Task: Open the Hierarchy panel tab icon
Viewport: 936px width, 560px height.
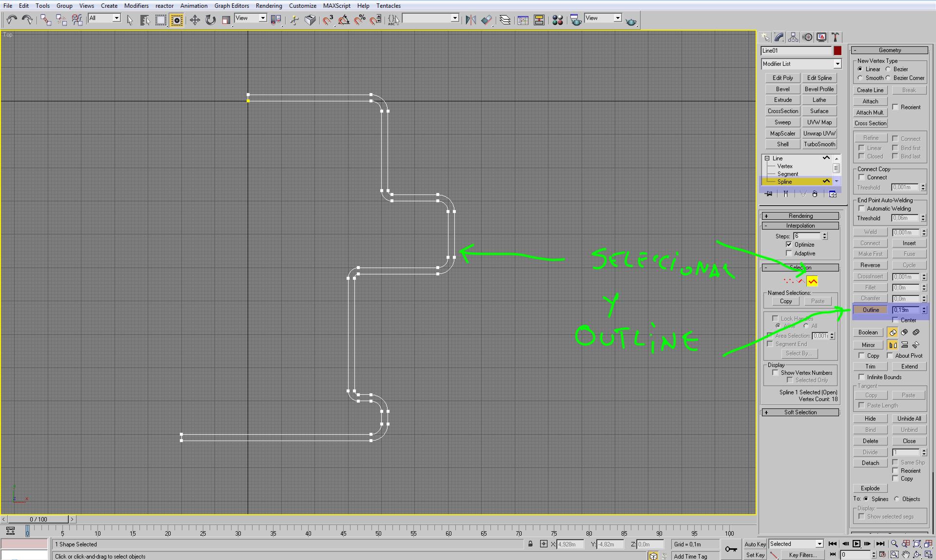Action: coord(793,37)
